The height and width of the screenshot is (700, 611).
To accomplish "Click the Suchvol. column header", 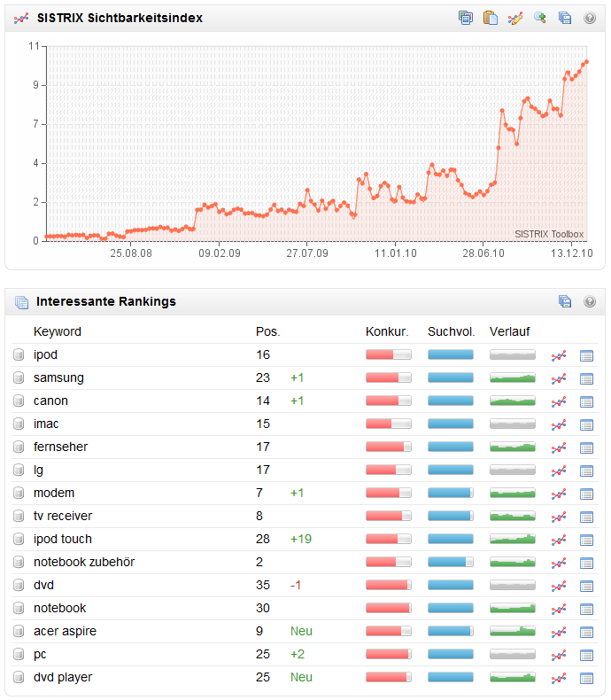I will (x=451, y=331).
